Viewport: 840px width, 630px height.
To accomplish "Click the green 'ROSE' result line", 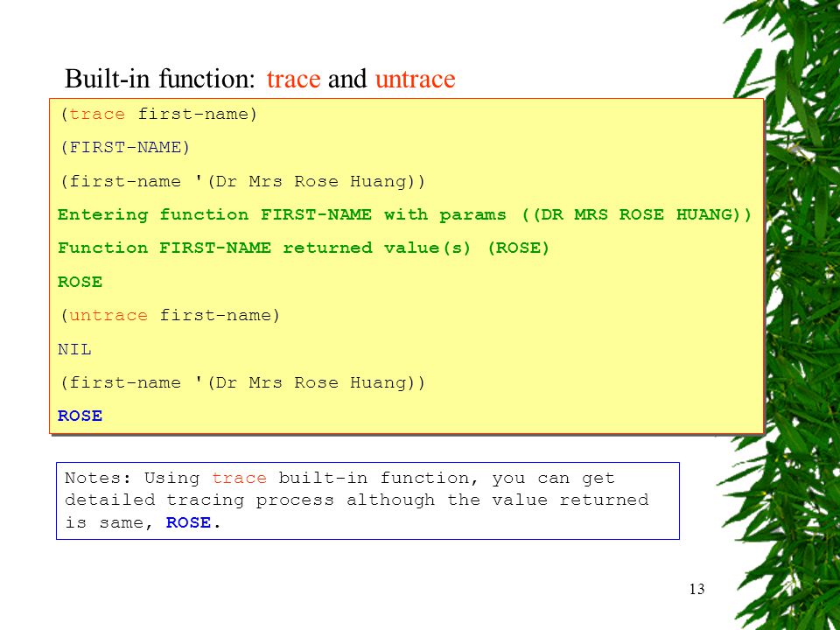I will (x=80, y=282).
